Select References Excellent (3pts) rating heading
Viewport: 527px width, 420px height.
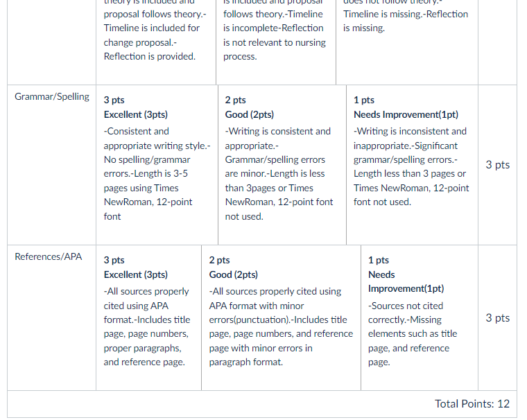(x=136, y=275)
